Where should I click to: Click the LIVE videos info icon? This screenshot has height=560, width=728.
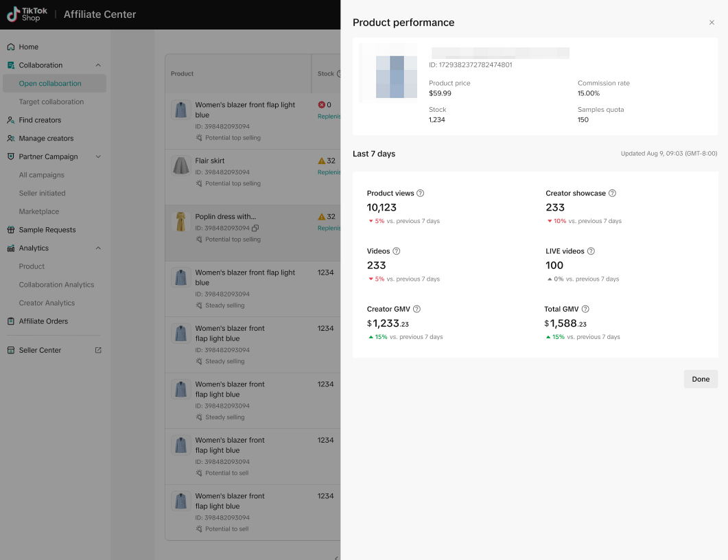point(591,251)
